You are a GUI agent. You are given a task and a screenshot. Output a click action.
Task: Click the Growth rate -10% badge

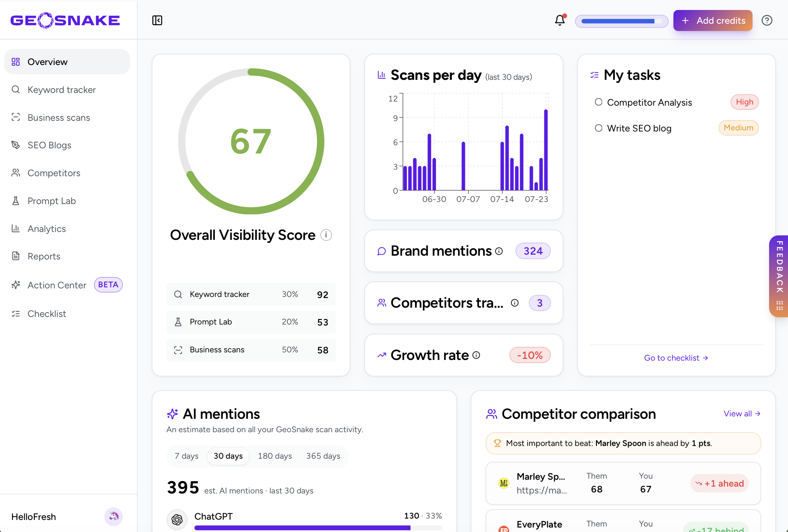click(x=530, y=355)
